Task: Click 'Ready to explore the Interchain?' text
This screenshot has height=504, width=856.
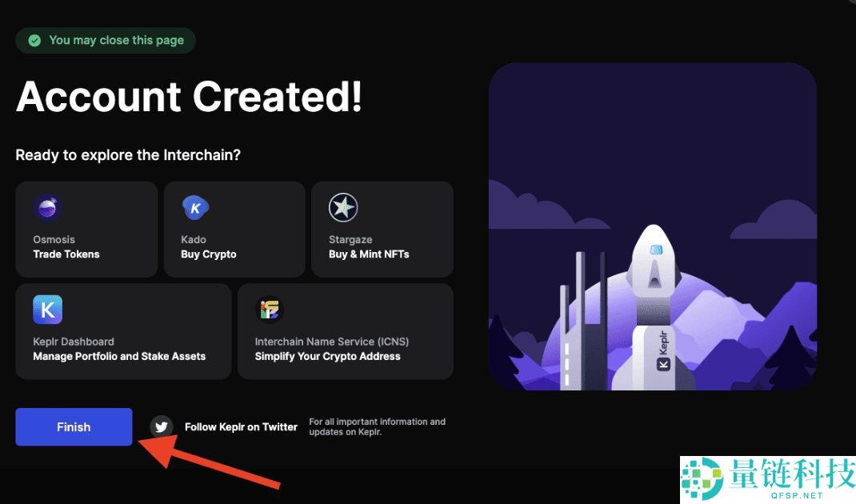Action: (128, 155)
